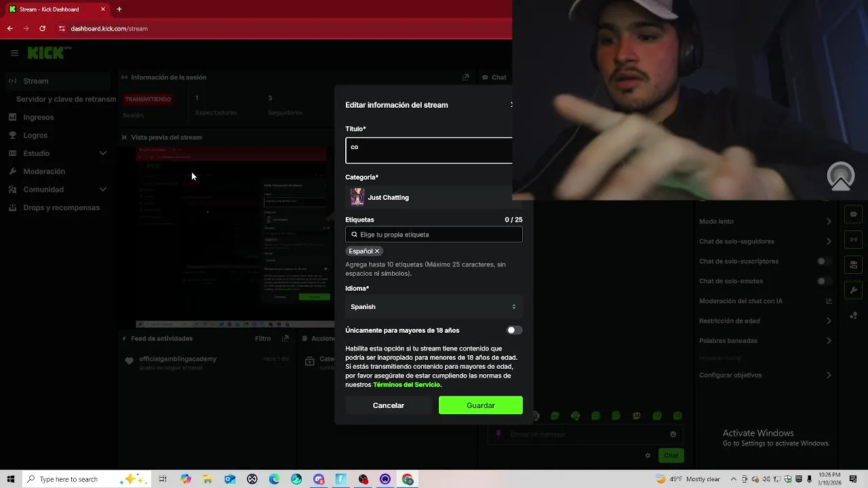The height and width of the screenshot is (488, 868).
Task: Reload the browser page
Action: [42, 28]
